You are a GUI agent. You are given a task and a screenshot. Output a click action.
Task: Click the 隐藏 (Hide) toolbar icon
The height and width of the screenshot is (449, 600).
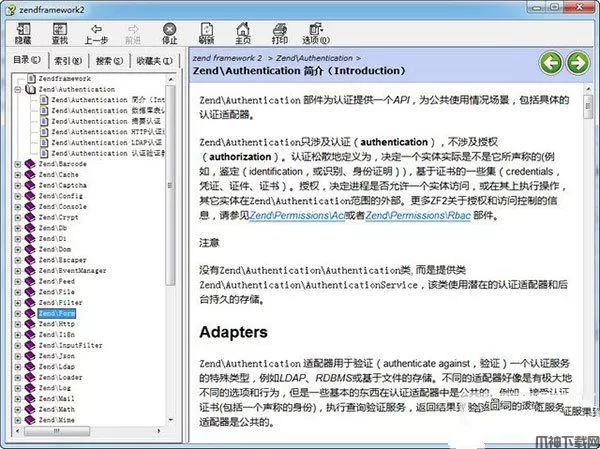(23, 33)
